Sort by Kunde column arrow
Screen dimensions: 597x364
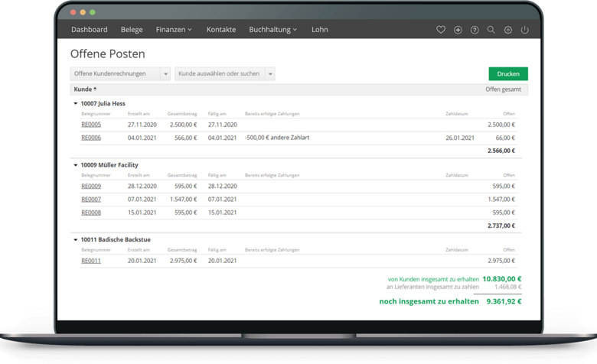click(95, 89)
